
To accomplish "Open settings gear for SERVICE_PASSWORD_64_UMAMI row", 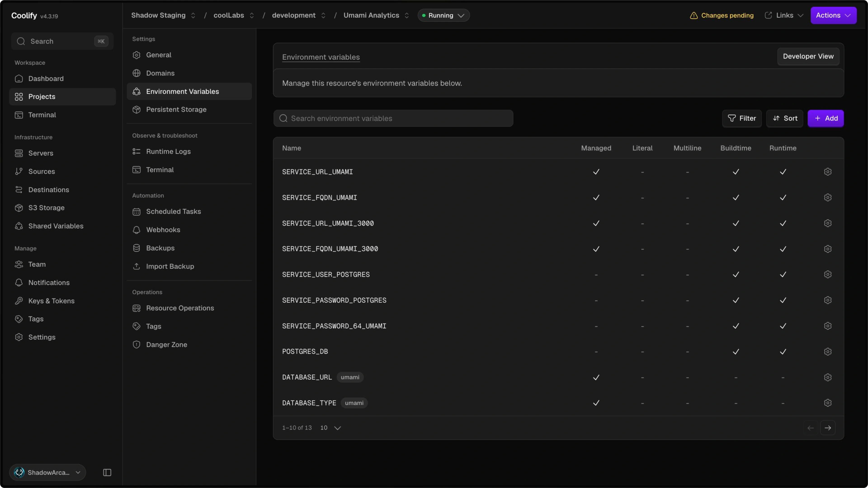I will [x=828, y=326].
